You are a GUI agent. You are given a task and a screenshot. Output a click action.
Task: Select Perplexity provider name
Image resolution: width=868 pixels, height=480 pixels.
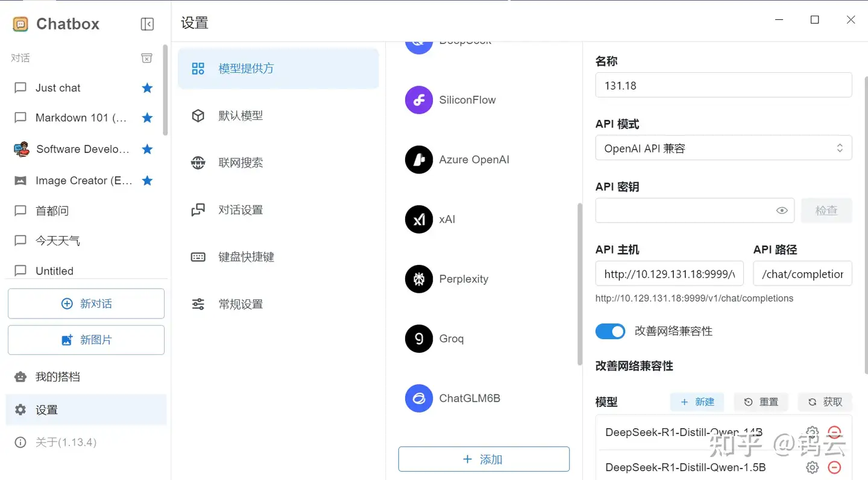pyautogui.click(x=464, y=279)
